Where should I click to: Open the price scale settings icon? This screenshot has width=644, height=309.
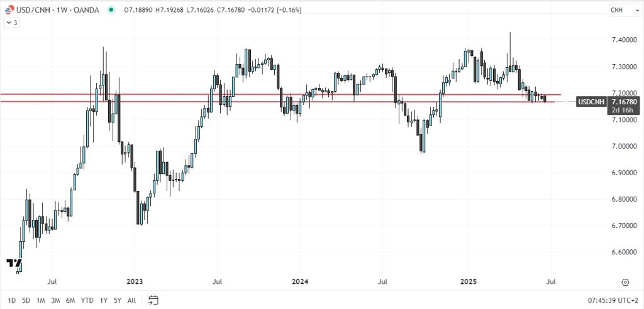(625, 283)
